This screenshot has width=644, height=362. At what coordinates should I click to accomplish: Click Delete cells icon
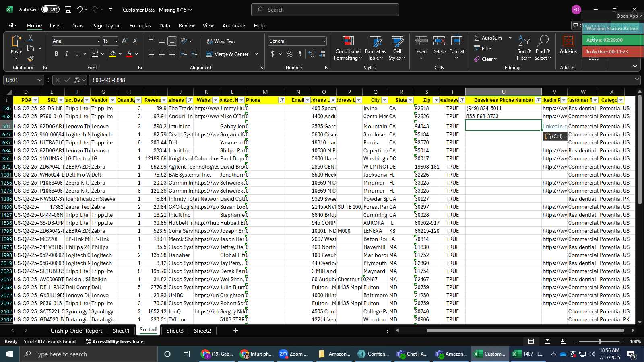pyautogui.click(x=439, y=41)
